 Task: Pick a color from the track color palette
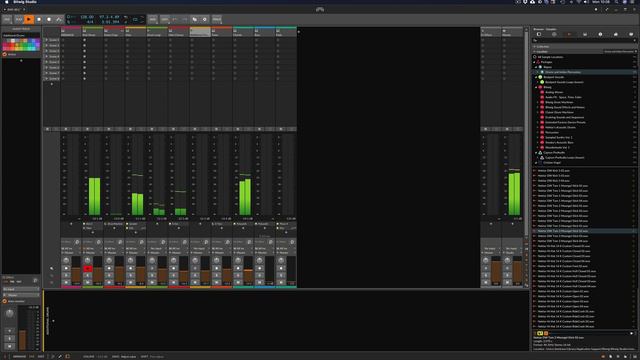pos(21,45)
